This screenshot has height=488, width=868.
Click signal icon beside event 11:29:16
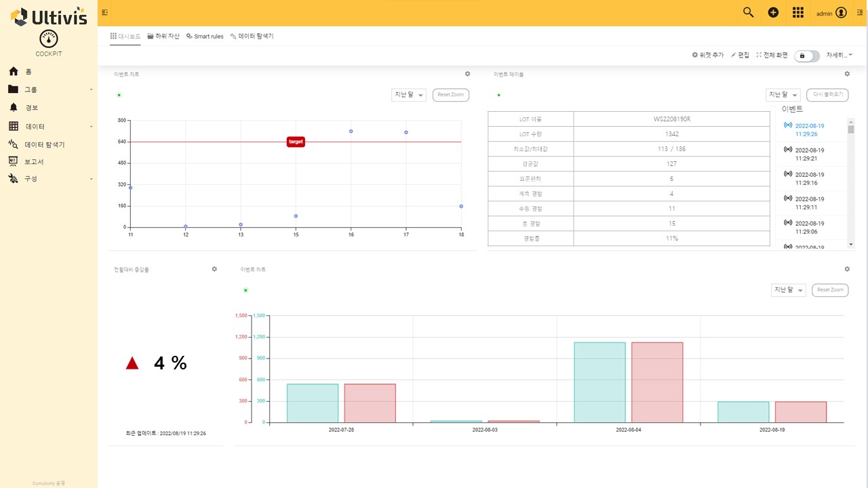(x=787, y=174)
